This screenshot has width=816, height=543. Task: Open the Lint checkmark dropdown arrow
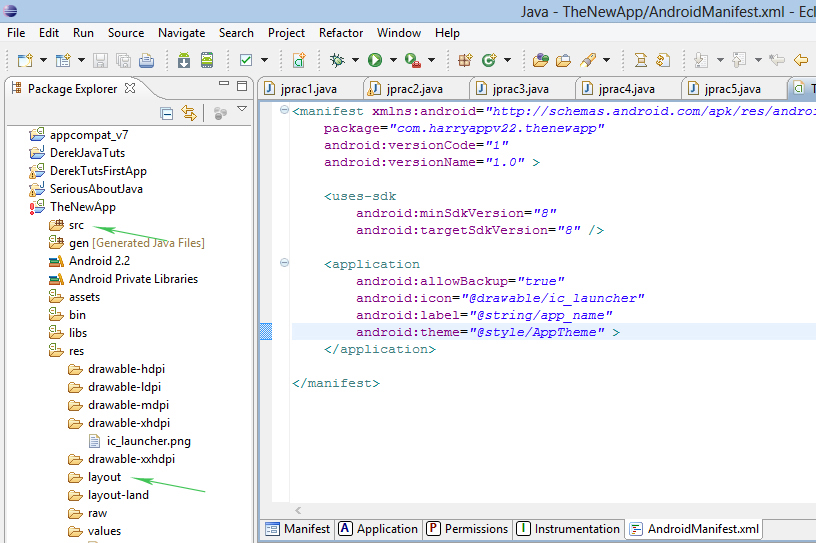264,60
